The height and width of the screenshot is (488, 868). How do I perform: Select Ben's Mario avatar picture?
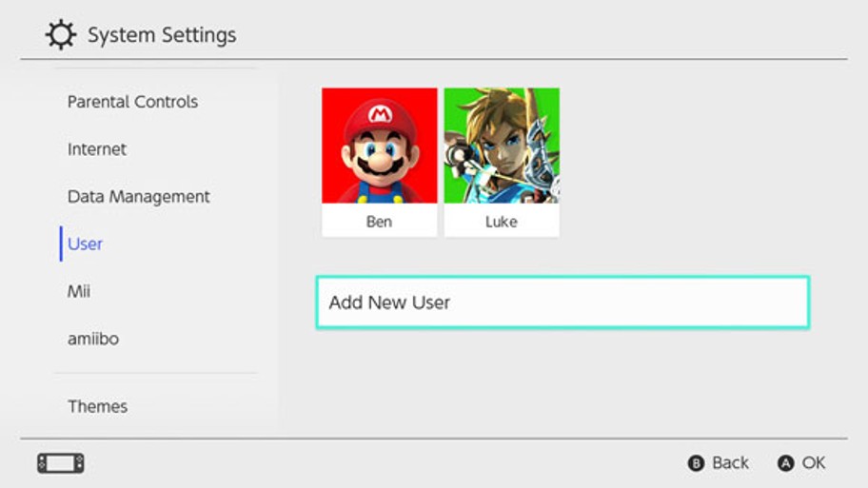click(x=380, y=146)
